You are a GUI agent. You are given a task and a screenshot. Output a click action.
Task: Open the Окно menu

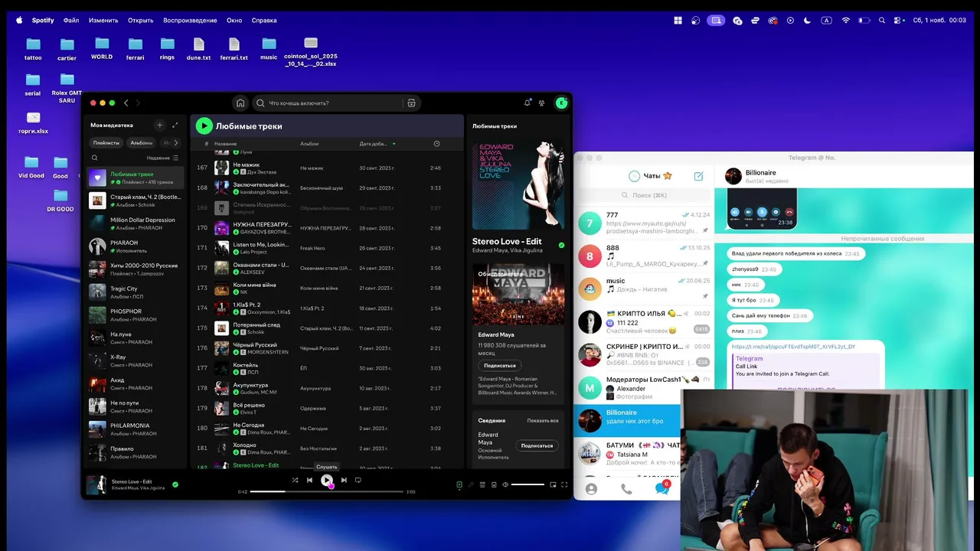pyautogui.click(x=234, y=21)
